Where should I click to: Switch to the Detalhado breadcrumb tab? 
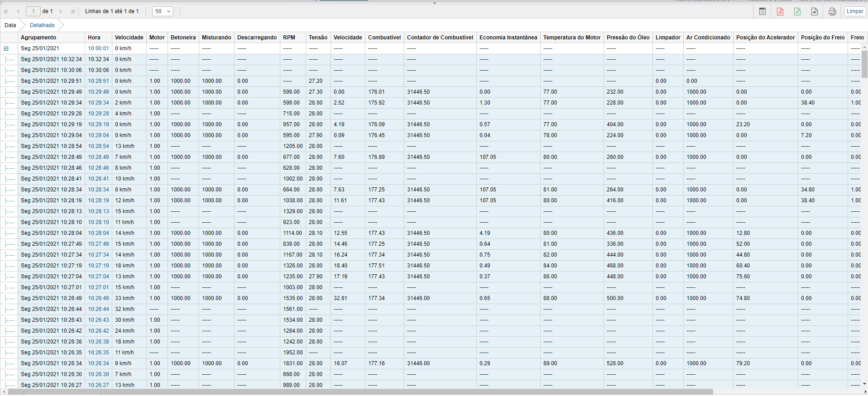point(42,25)
